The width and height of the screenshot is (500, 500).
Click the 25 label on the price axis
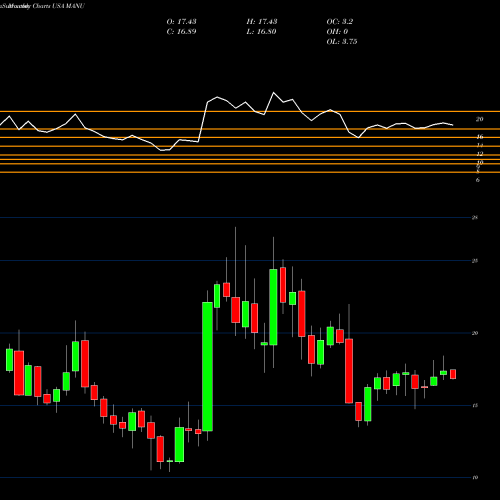[475, 261]
